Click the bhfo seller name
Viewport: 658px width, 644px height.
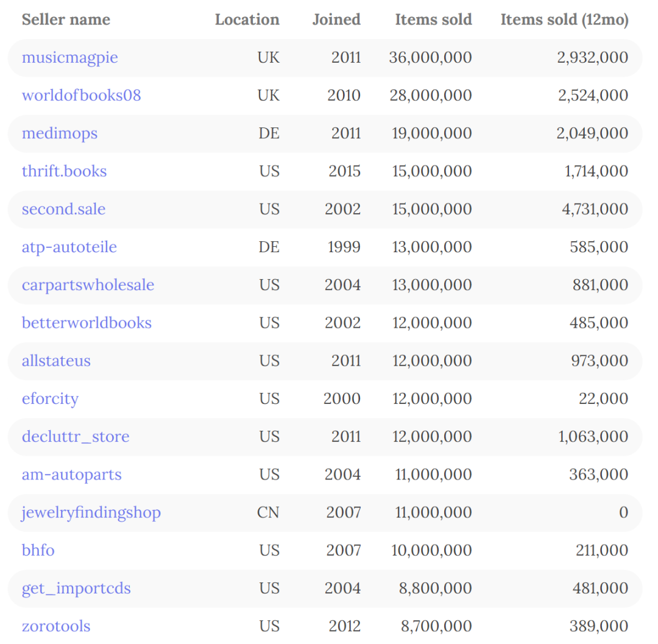pos(38,551)
